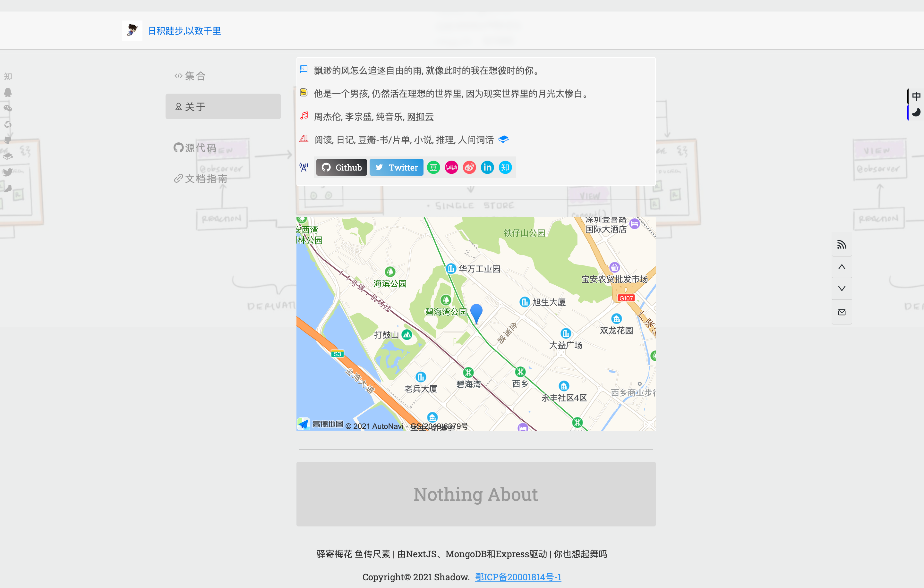The height and width of the screenshot is (588, 924).
Task: Open the RSS feed icon
Action: tap(842, 245)
